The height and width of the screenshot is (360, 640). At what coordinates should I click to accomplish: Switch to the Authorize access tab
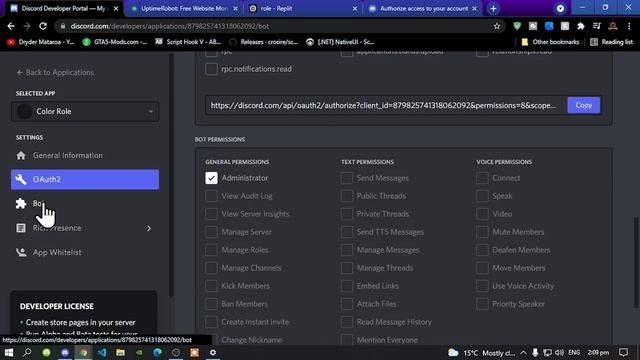pyautogui.click(x=422, y=9)
